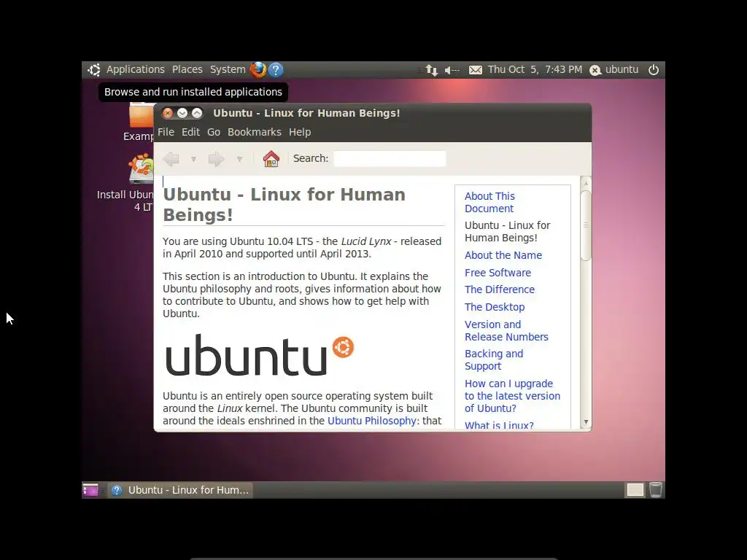Go back with the left arrow button

[x=171, y=158]
